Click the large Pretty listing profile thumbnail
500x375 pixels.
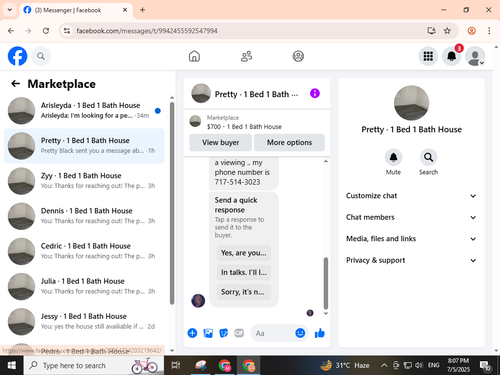[411, 103]
